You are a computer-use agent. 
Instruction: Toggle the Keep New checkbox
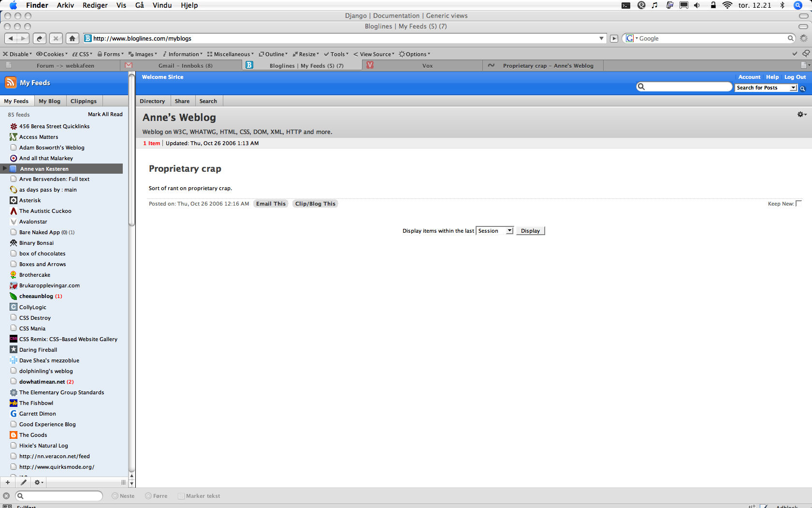click(x=798, y=203)
